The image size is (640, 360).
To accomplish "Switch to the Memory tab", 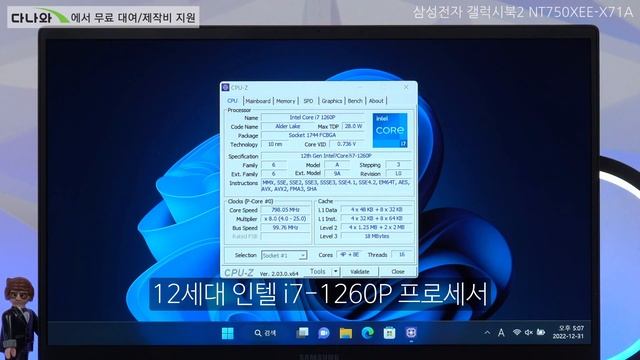I will [285, 101].
